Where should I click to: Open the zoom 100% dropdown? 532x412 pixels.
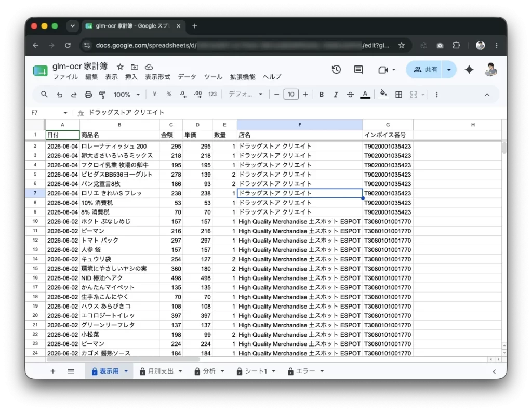[127, 95]
